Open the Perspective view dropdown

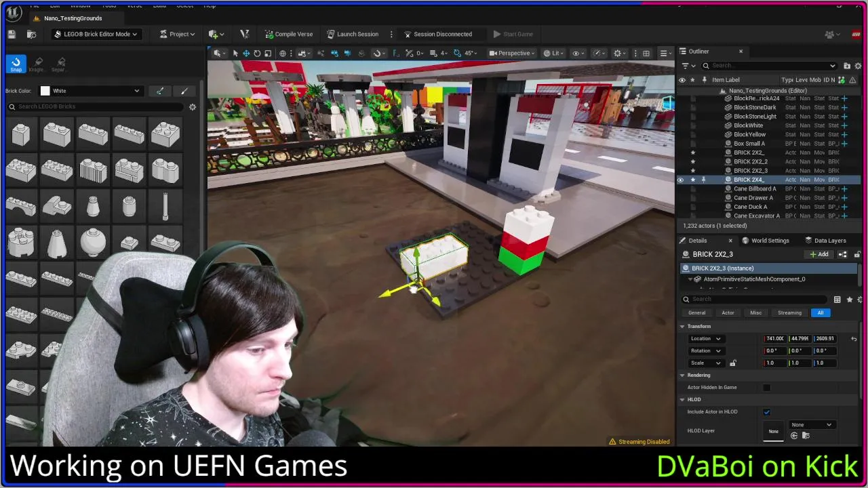(x=511, y=53)
